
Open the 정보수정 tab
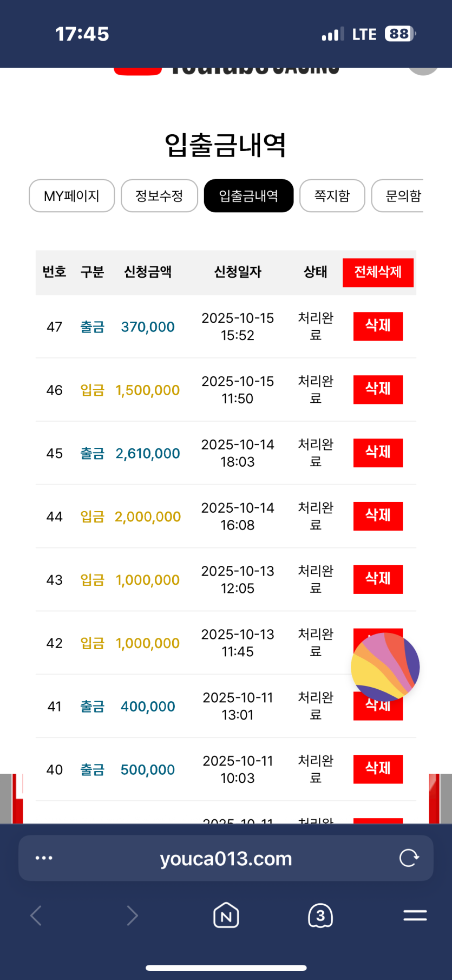[159, 196]
